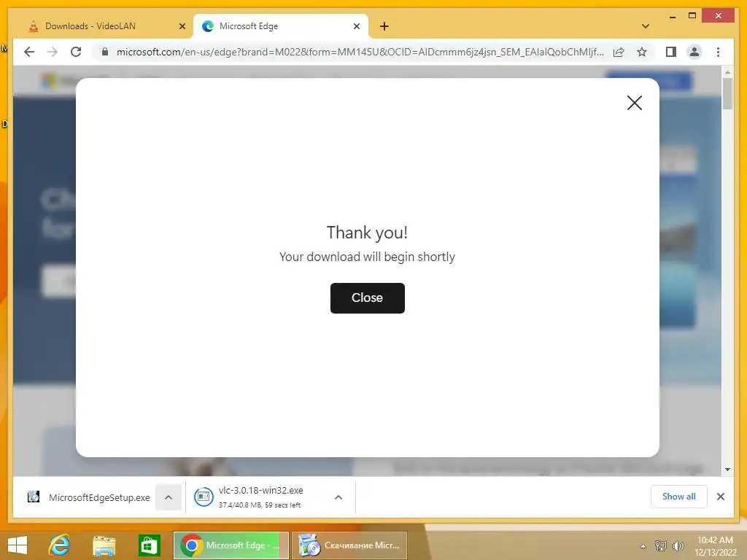The width and height of the screenshot is (747, 560).
Task: Open a new tab with the plus button
Action: click(x=384, y=26)
